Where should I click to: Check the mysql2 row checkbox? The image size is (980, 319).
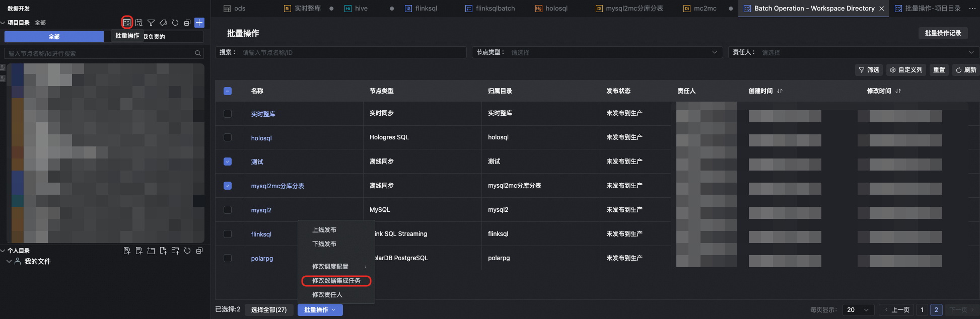point(228,210)
